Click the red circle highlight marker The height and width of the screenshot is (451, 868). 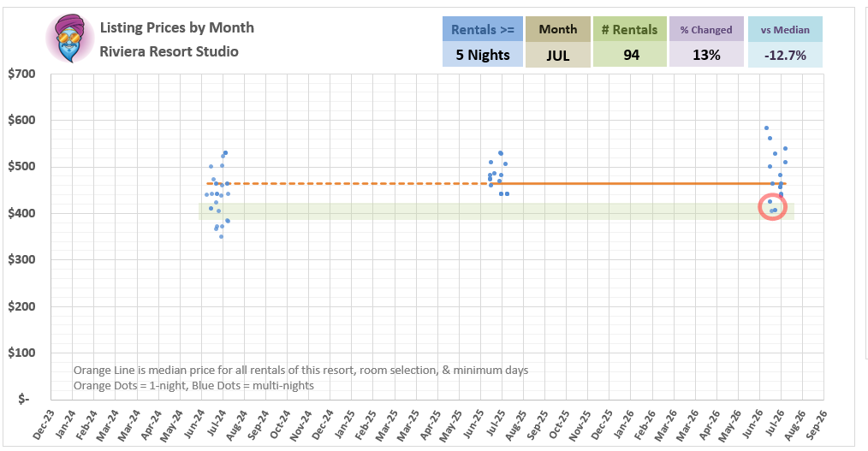point(773,207)
